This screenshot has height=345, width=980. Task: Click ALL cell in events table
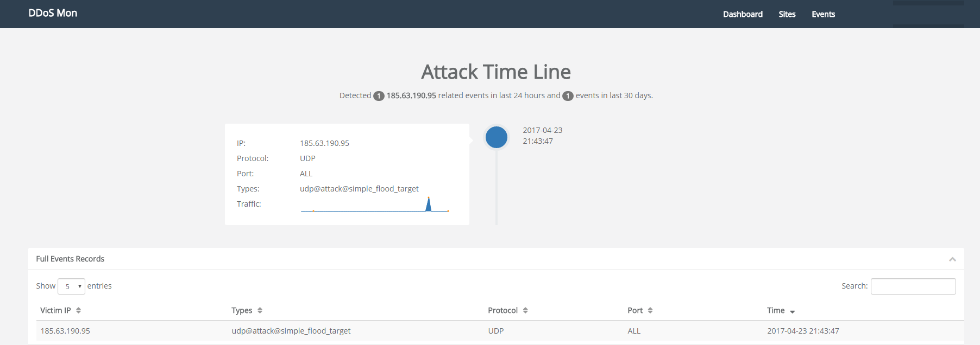pos(634,331)
